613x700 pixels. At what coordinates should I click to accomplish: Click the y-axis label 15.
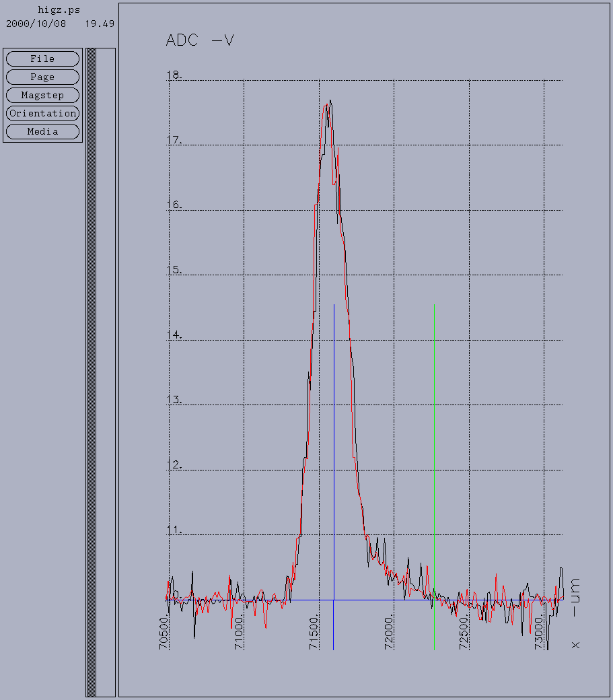(174, 270)
